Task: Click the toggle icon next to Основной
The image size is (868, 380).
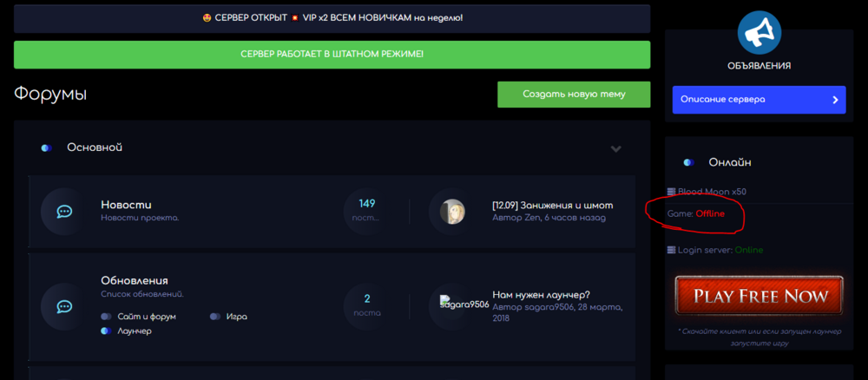Action: pos(46,148)
